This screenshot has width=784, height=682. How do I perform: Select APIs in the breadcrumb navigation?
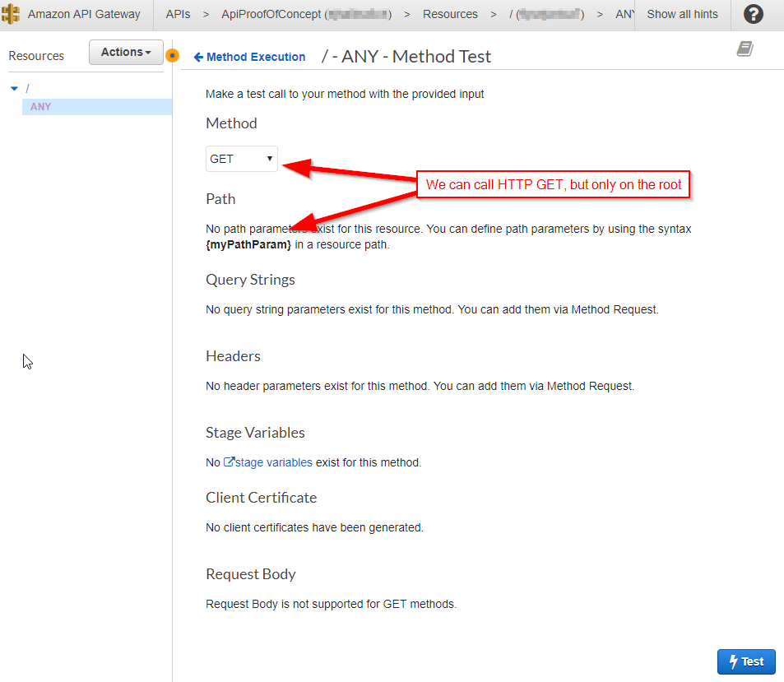(178, 14)
